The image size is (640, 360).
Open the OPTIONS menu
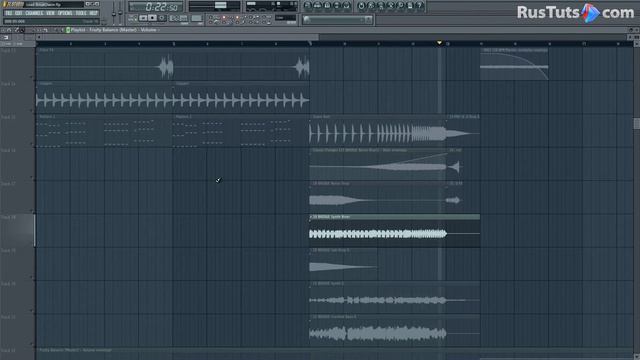[x=65, y=13]
